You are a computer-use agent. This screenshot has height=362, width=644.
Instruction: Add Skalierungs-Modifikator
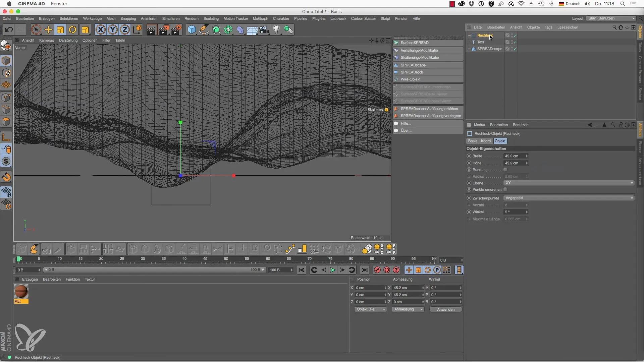click(x=428, y=58)
